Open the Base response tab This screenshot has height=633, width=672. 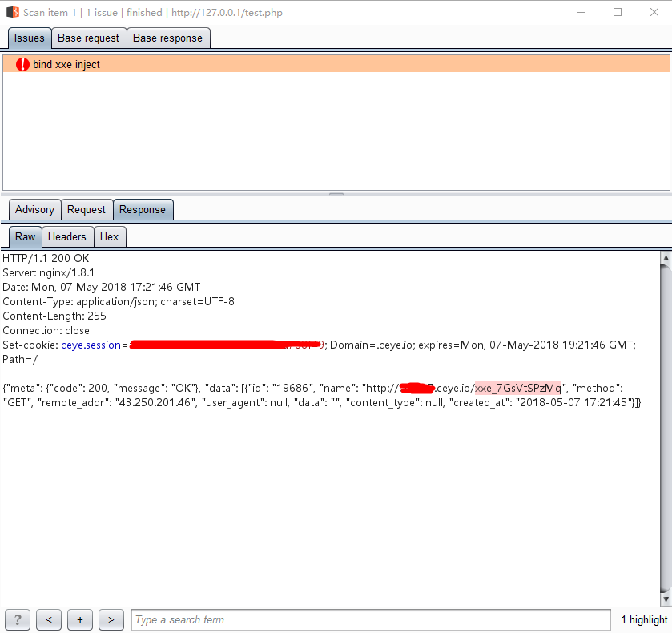coord(168,38)
